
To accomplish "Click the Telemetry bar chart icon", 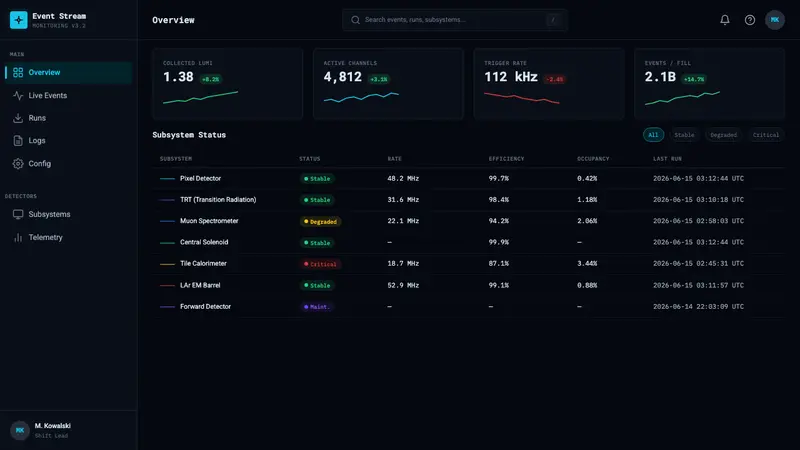I will click(x=18, y=237).
